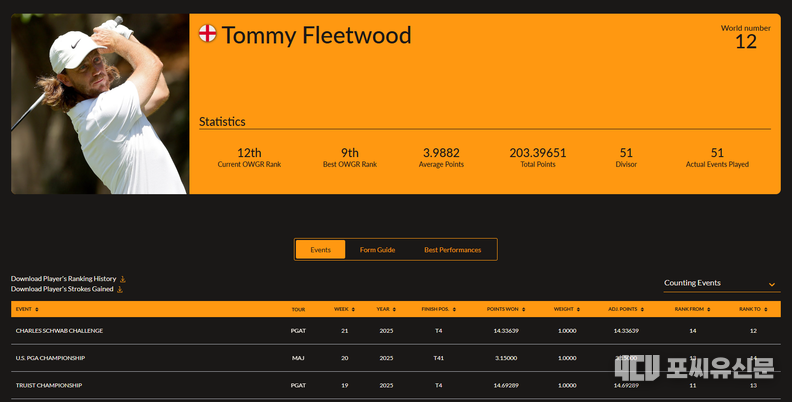
Task: Sort table by RANK FROM column arrows
Action: pos(709,309)
